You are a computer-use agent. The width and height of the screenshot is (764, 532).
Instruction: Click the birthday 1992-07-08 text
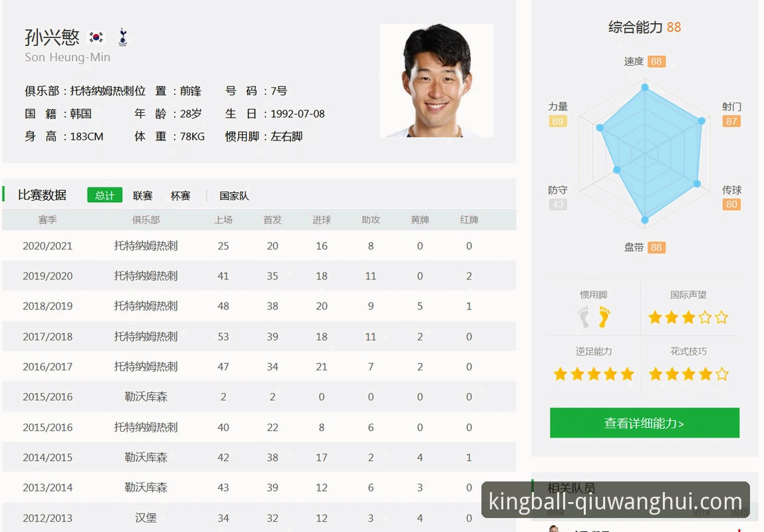[298, 114]
